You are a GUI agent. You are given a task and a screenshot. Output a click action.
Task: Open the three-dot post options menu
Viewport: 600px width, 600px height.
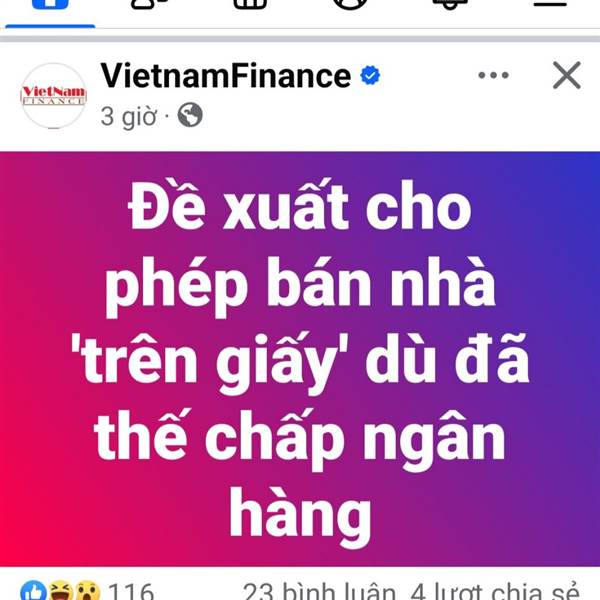(494, 75)
